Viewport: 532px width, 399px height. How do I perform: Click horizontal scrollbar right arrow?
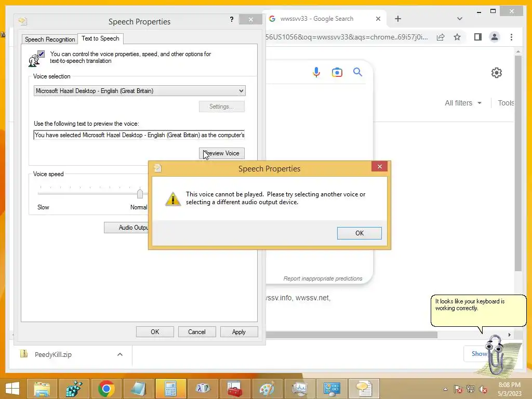(x=509, y=335)
